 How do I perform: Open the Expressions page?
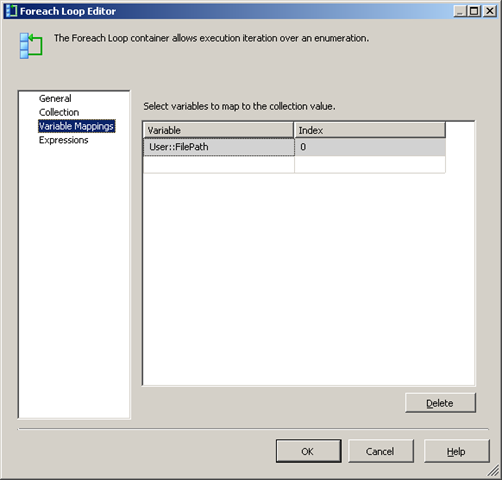pos(64,140)
